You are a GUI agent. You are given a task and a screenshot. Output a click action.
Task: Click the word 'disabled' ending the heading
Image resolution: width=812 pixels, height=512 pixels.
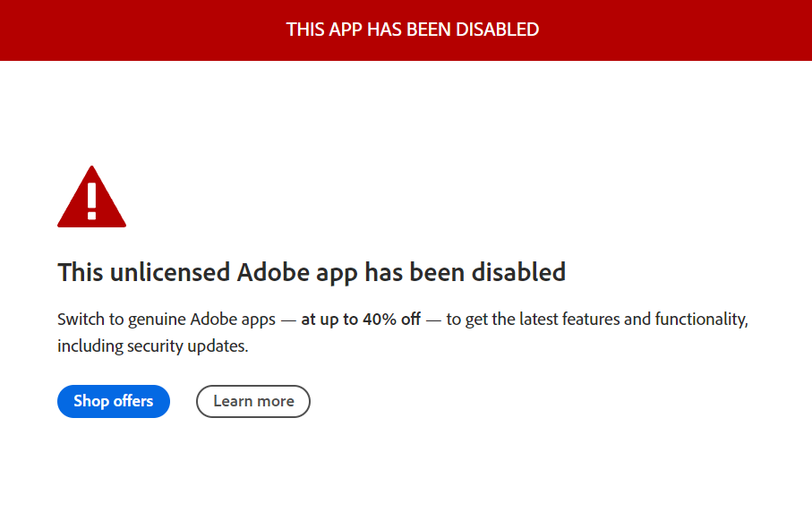[522, 272]
